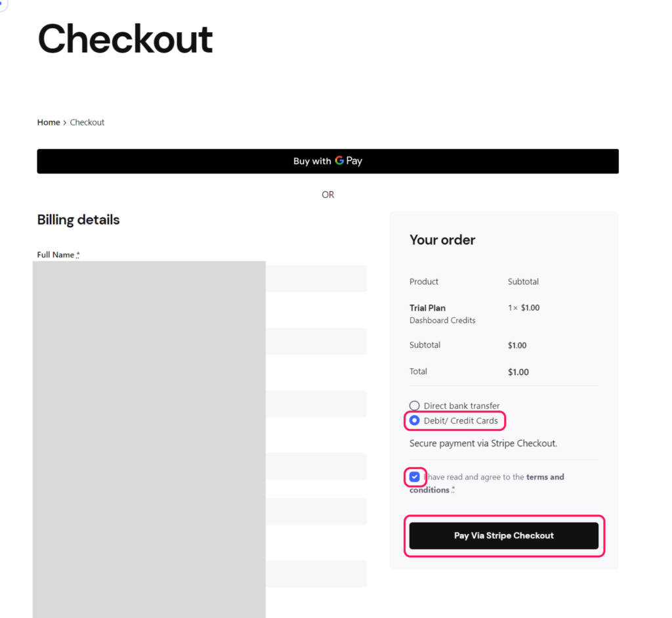This screenshot has width=672, height=618.
Task: Click the Google G logo in pay button
Action: (x=339, y=161)
